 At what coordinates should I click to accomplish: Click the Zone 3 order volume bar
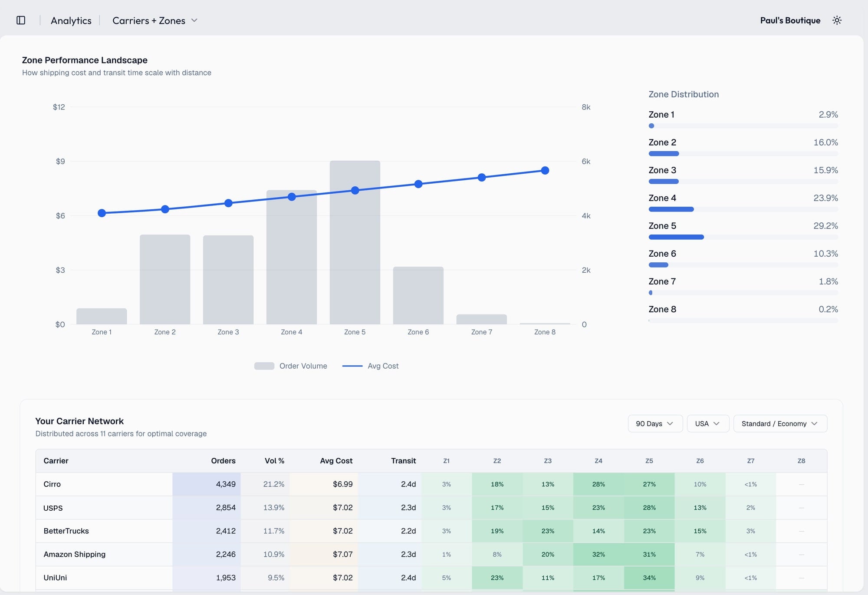pyautogui.click(x=228, y=280)
